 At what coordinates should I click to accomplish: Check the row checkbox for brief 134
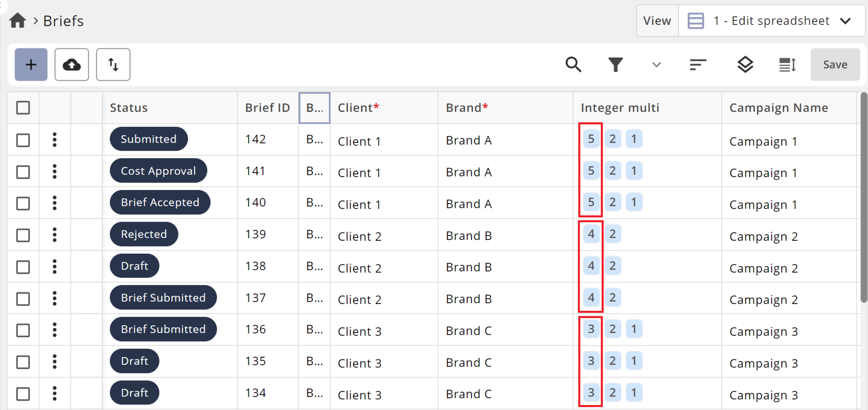23,394
